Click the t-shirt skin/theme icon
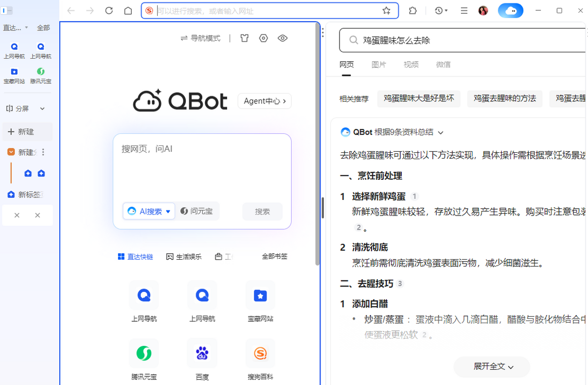 point(244,38)
